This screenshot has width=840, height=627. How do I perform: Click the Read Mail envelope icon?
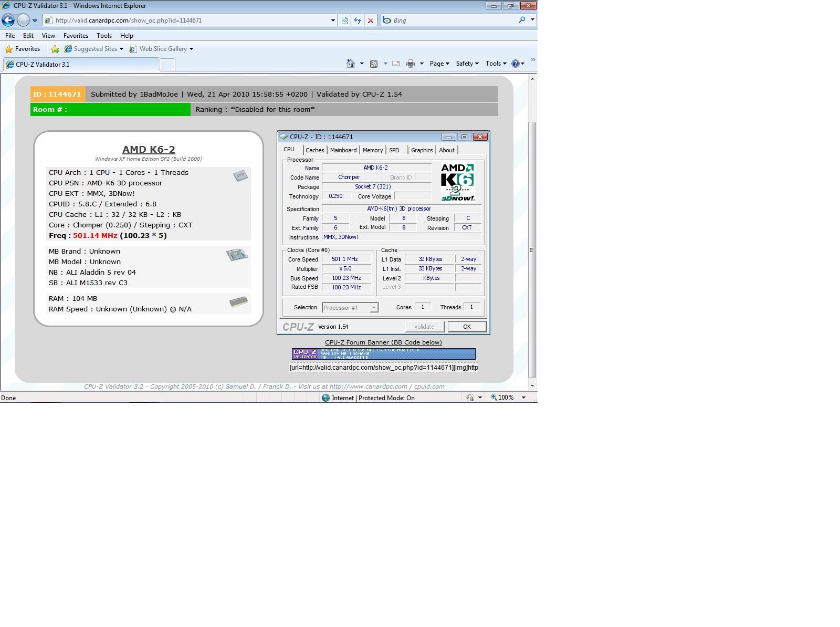click(x=396, y=64)
